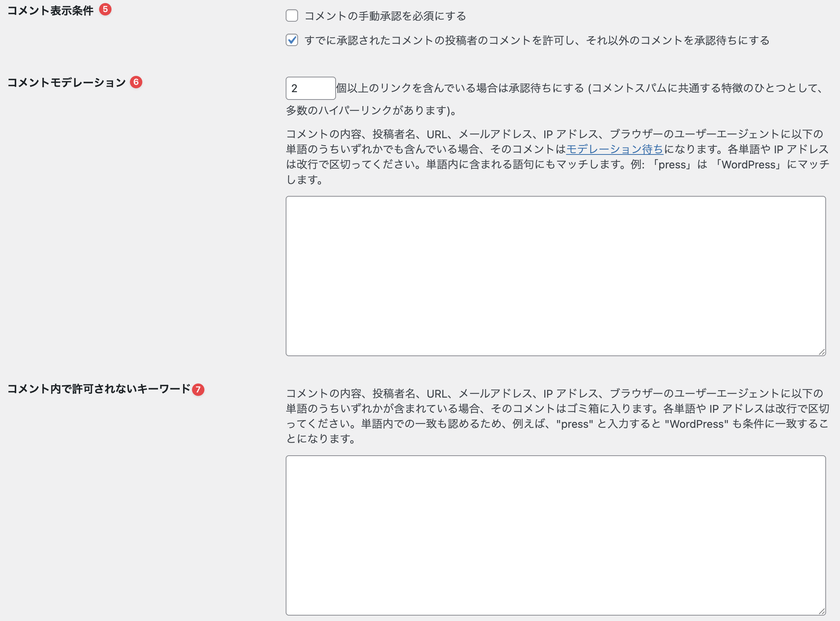Image resolution: width=840 pixels, height=621 pixels.
Task: Click inside the コメントモデレーション keyword textarea
Action: tap(555, 276)
